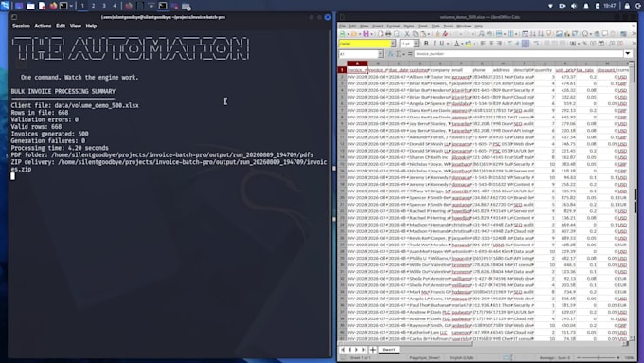Screen dimensions: 644x363
Task: Select the Sheet1 tab in Calc
Action: coord(388,350)
